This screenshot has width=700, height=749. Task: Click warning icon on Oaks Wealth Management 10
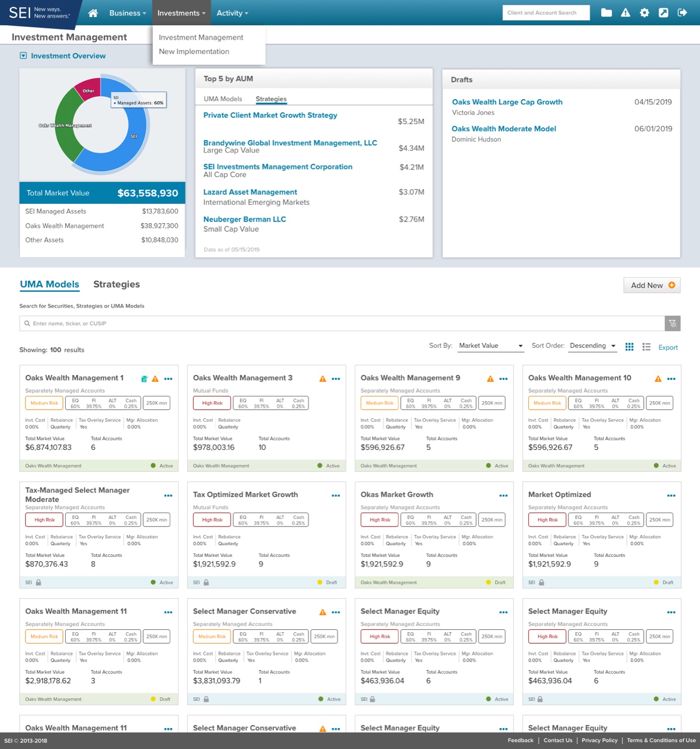pos(658,379)
